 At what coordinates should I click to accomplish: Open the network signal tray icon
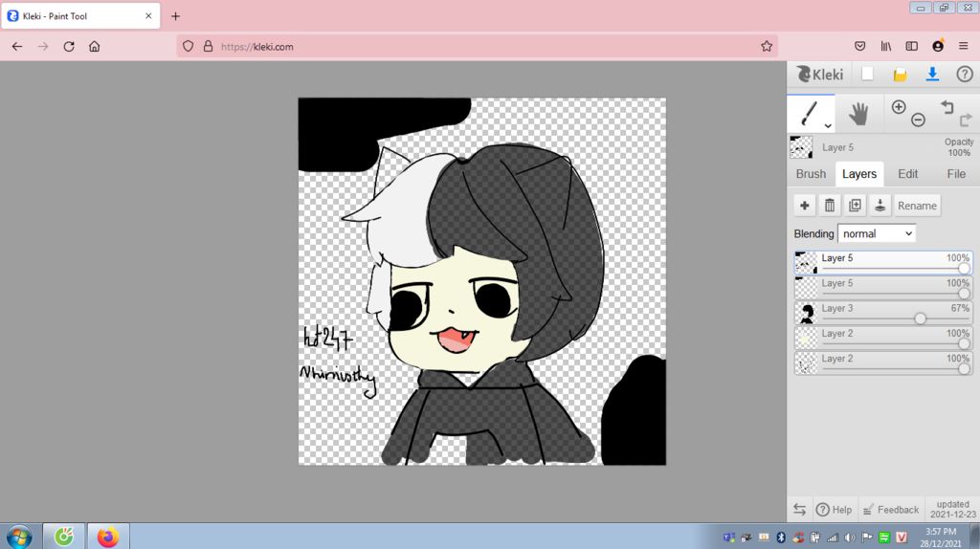point(832,538)
